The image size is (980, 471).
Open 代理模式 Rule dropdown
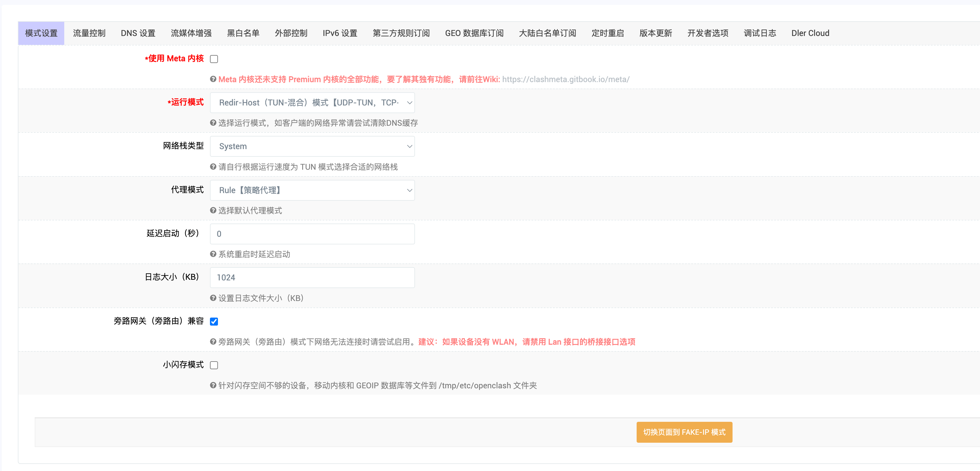[312, 190]
